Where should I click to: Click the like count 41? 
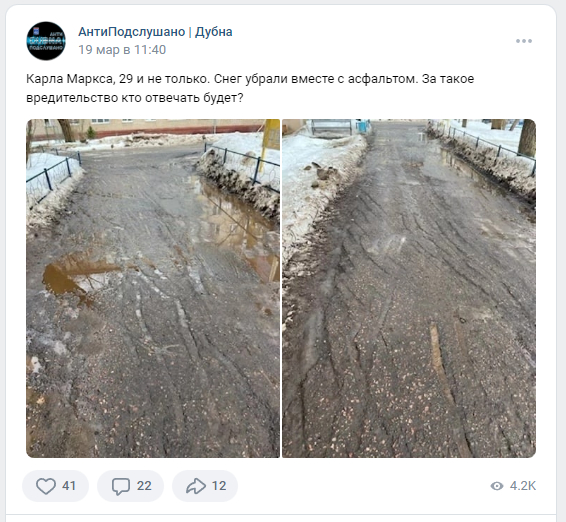coord(69,486)
